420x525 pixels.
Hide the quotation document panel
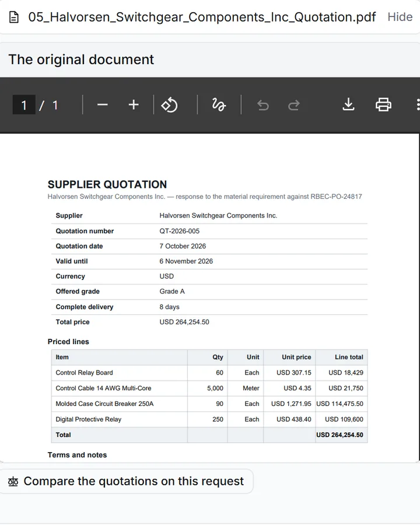400,17
